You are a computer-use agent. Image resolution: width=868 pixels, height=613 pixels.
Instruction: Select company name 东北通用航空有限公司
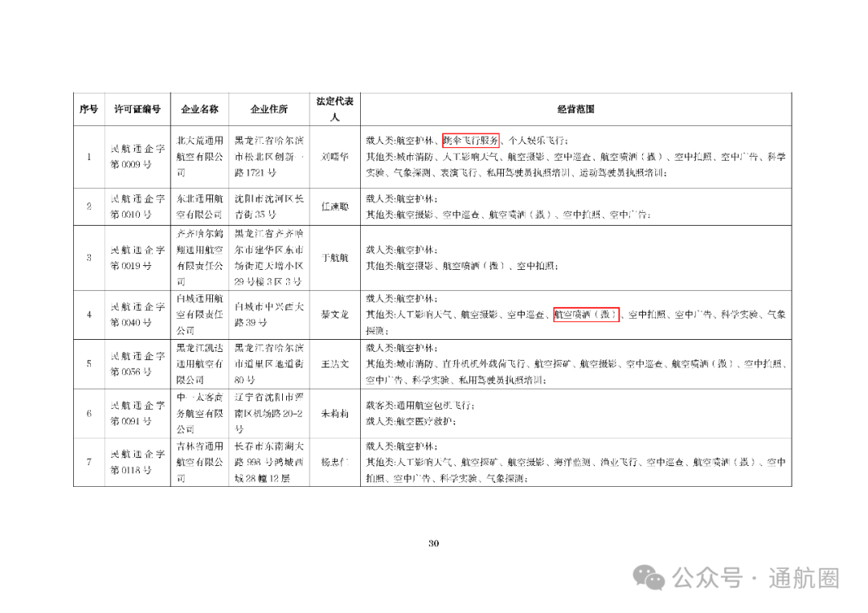tap(199, 204)
